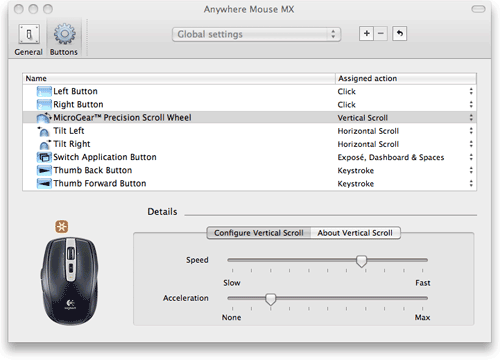Viewport: 500px width, 361px height.
Task: Switch to the Buttons pane
Action: tap(64, 39)
